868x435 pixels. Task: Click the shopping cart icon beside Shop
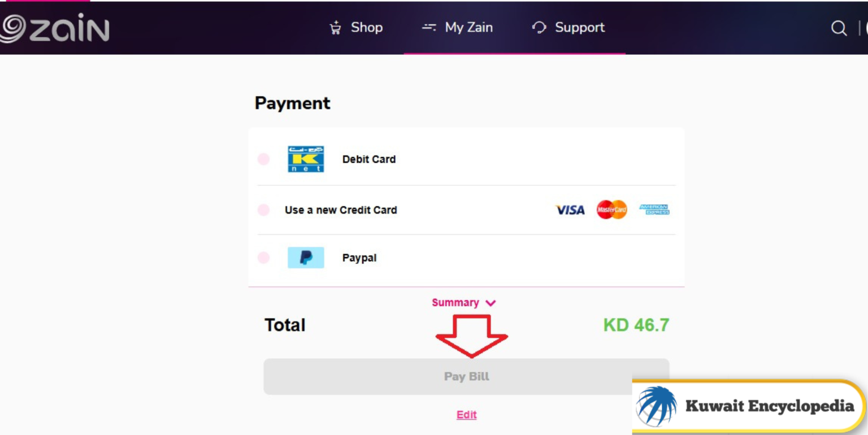pos(335,27)
